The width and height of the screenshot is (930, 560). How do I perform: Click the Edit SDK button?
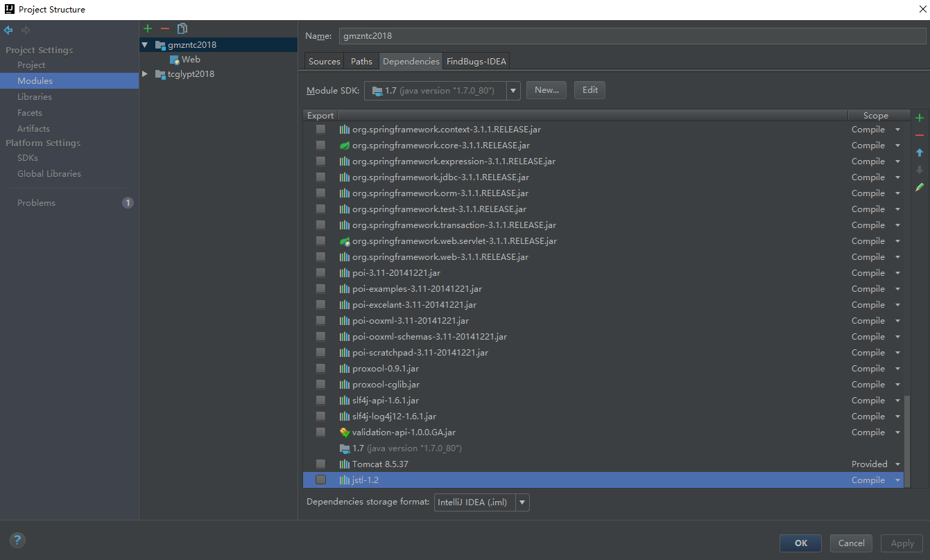pyautogui.click(x=590, y=90)
